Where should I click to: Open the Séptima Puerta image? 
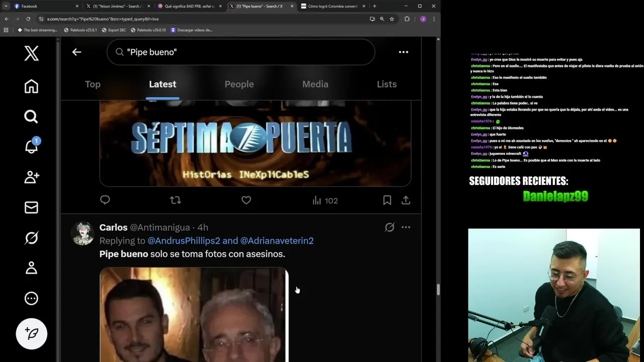(255, 143)
